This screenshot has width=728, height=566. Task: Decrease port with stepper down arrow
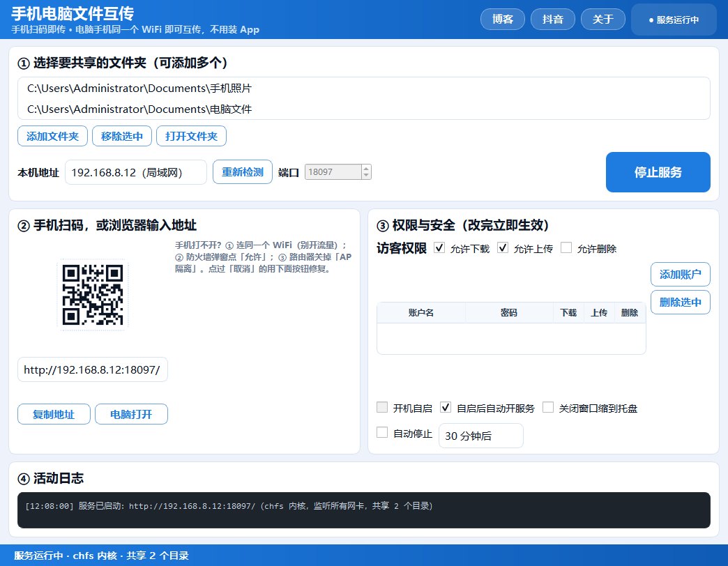pyautogui.click(x=366, y=176)
